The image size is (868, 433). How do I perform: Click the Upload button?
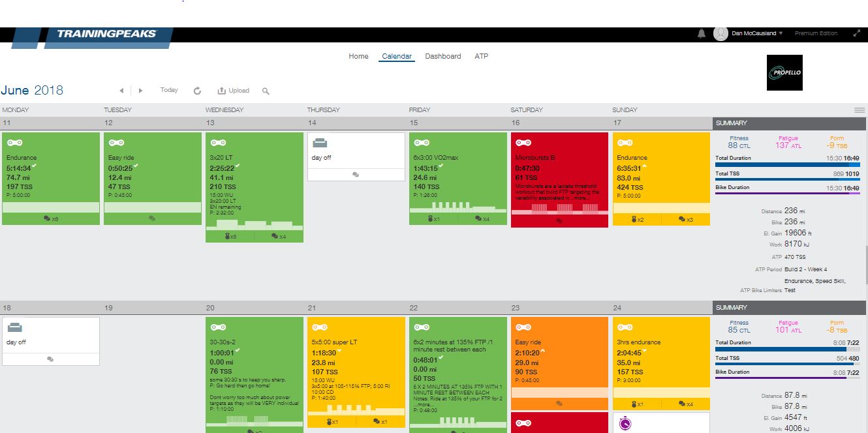pos(234,91)
